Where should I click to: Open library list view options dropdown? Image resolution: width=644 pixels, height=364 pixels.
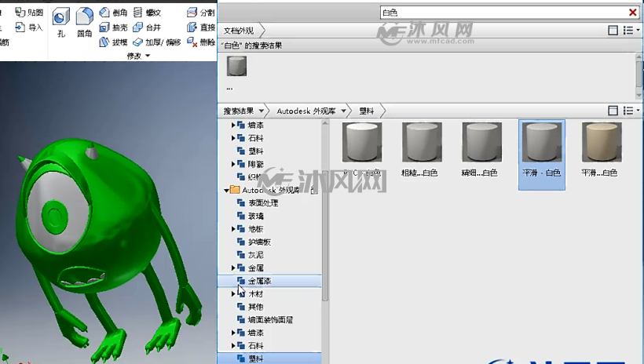[x=631, y=111]
